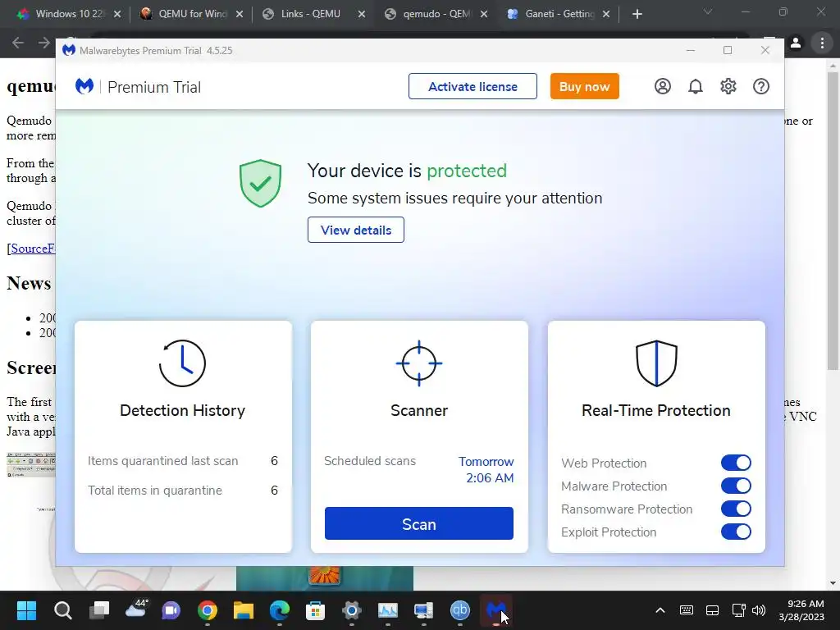This screenshot has height=630, width=840.
Task: Launch the Chat app from the taskbar
Action: pos(171,610)
